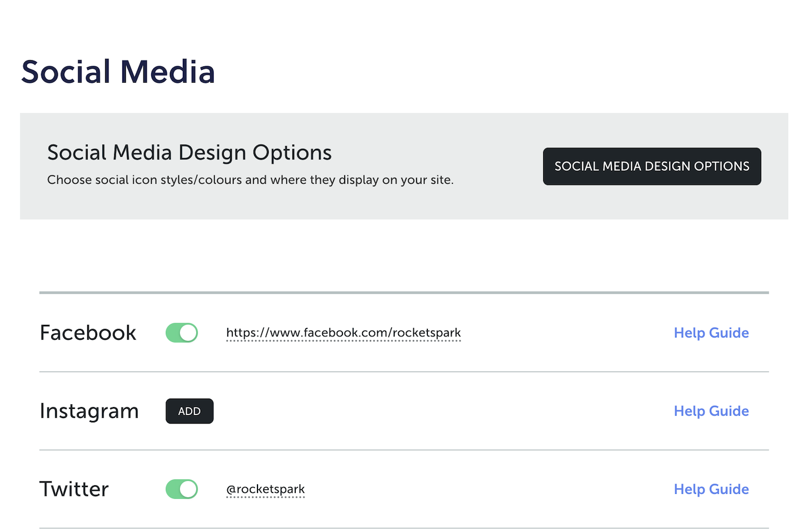Edit the @rocketspark Twitter handle
This screenshot has height=532, width=804.
[265, 489]
